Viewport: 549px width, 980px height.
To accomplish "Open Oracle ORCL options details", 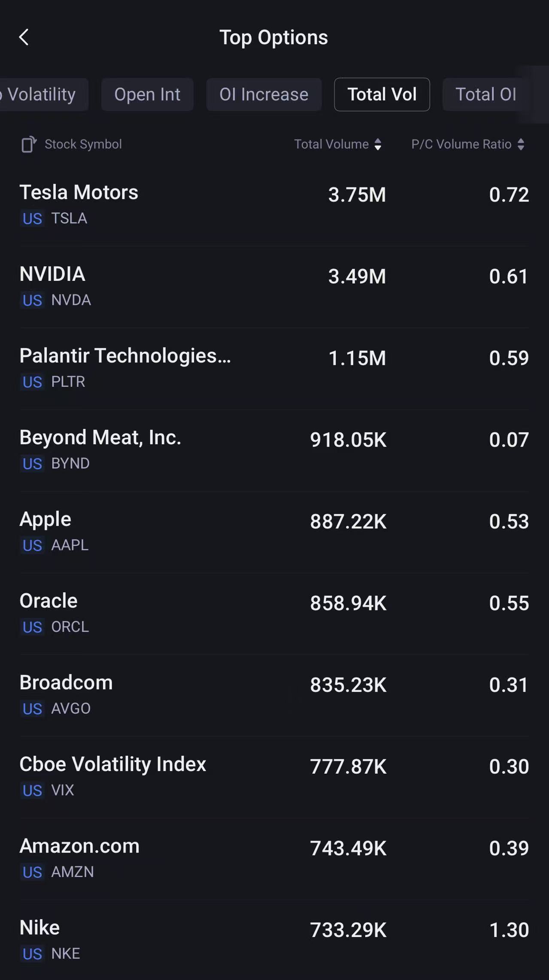I will pyautogui.click(x=274, y=613).
